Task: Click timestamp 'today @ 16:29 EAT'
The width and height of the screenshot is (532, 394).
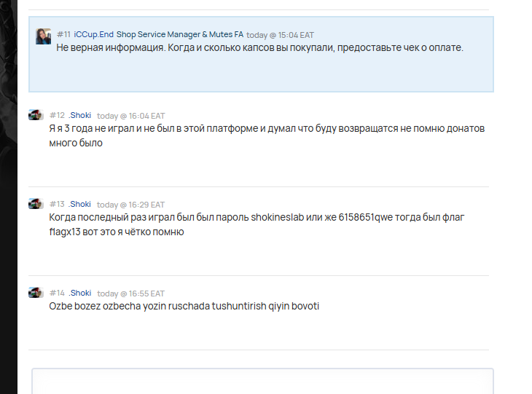Action: click(131, 205)
